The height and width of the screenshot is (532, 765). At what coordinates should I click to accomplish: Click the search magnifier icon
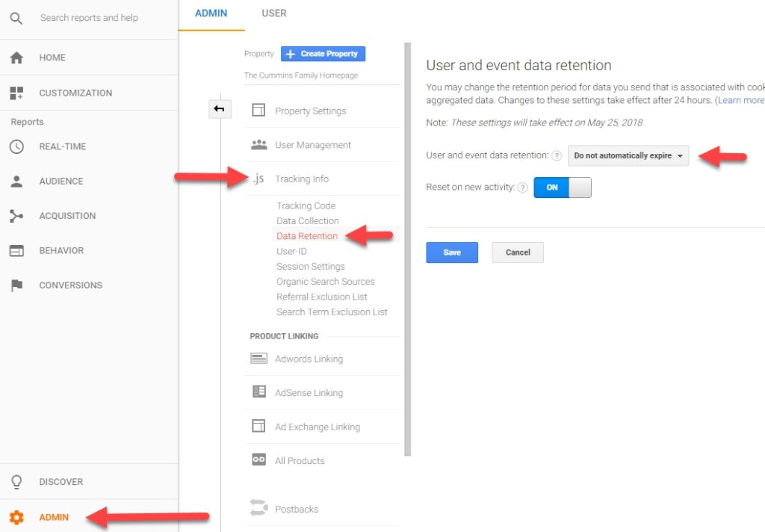pyautogui.click(x=16, y=18)
